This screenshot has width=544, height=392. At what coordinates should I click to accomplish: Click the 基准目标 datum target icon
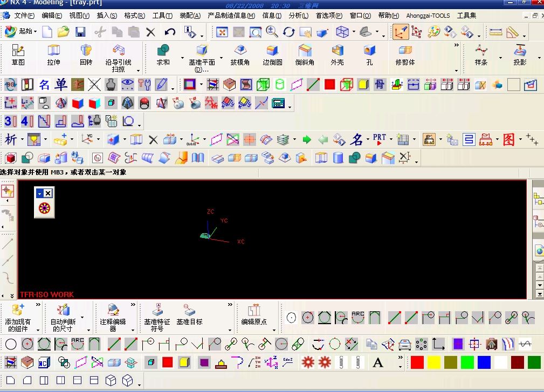(x=189, y=315)
